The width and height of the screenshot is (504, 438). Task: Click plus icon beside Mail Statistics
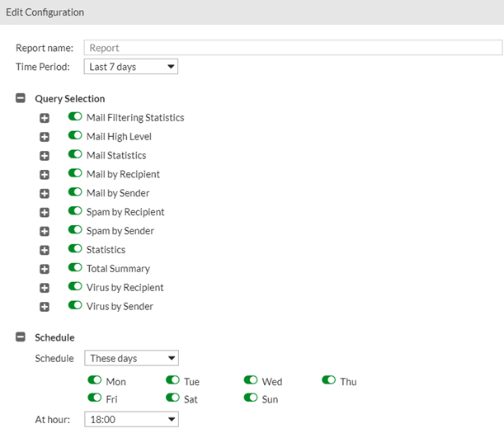(x=45, y=156)
